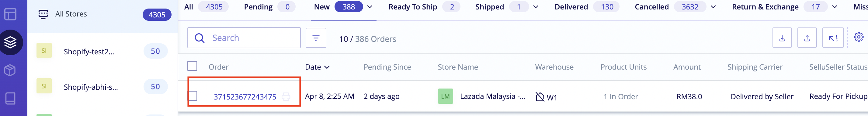Click the arrow with dots action button
Screen dimensions: 868x116
click(x=833, y=38)
